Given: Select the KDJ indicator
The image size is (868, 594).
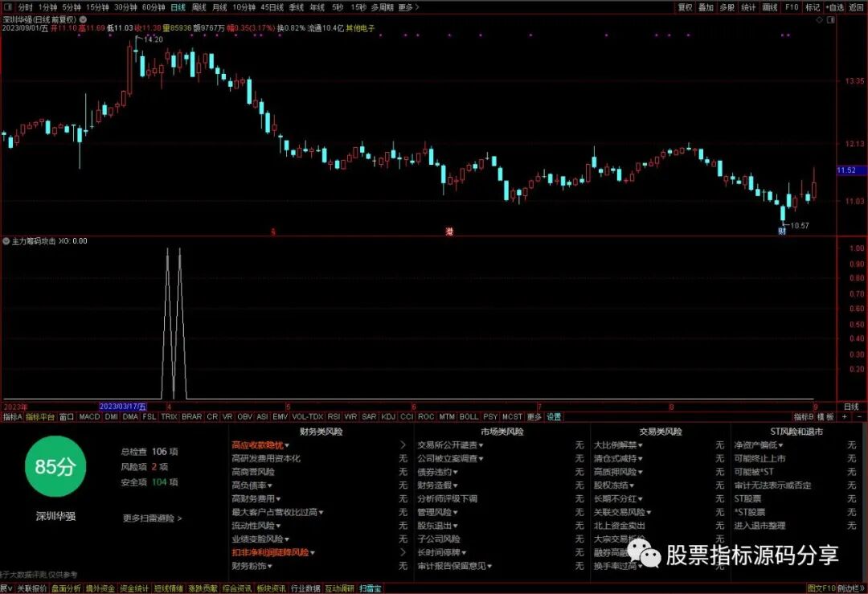Looking at the screenshot, I should pyautogui.click(x=388, y=417).
